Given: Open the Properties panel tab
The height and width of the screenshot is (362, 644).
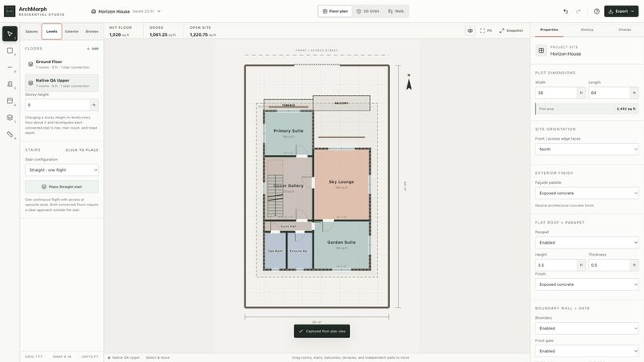Looking at the screenshot, I should pyautogui.click(x=549, y=30).
